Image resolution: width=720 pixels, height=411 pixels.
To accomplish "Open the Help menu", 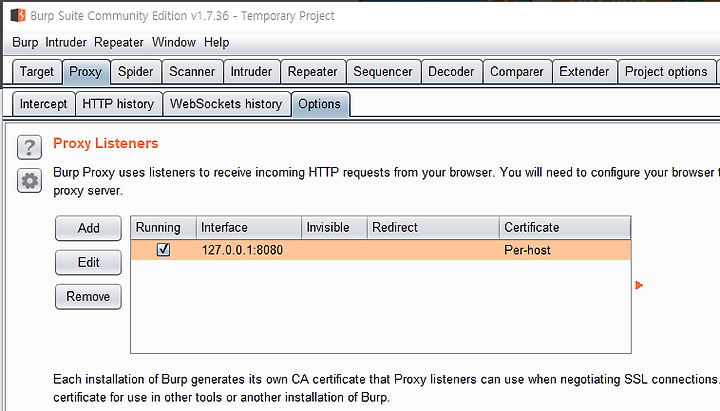I will [x=217, y=42].
